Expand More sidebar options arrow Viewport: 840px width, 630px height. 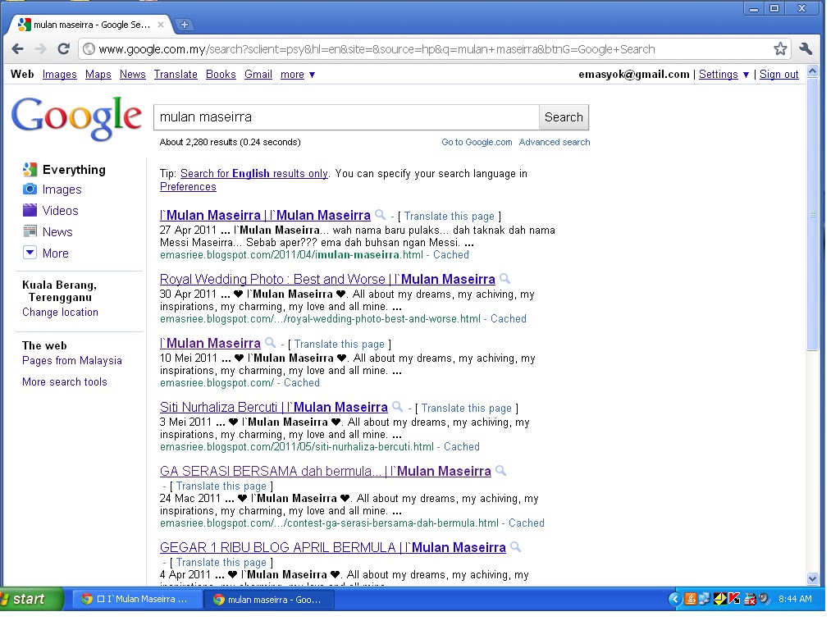pyautogui.click(x=30, y=253)
